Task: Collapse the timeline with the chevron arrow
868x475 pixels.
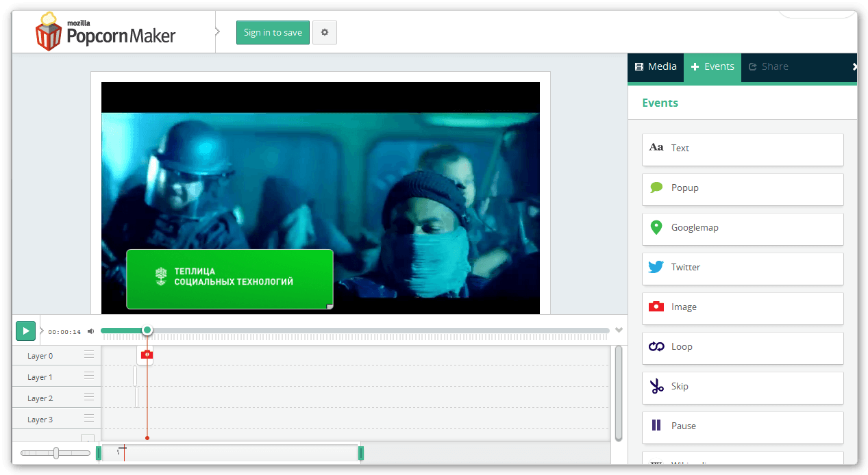Action: point(619,331)
